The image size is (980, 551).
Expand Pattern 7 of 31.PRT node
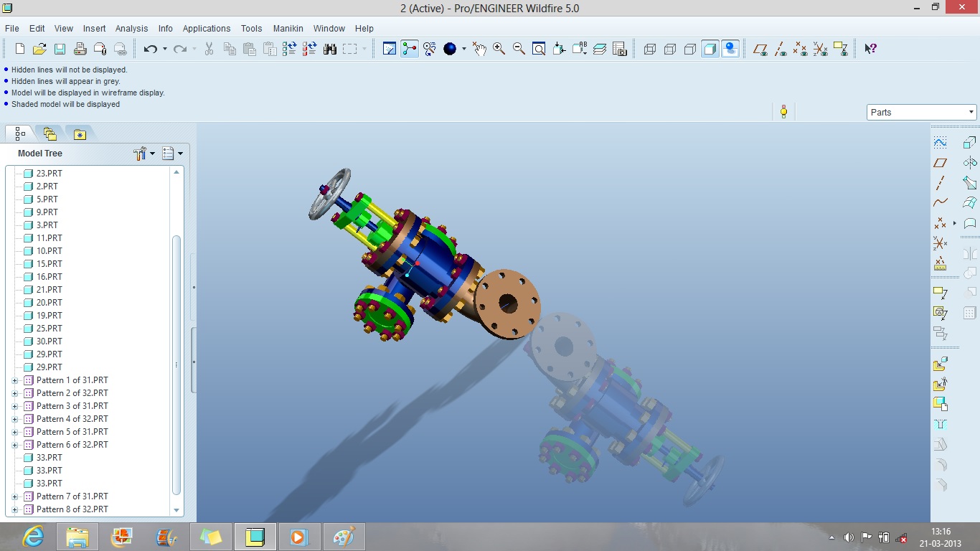[x=15, y=496]
